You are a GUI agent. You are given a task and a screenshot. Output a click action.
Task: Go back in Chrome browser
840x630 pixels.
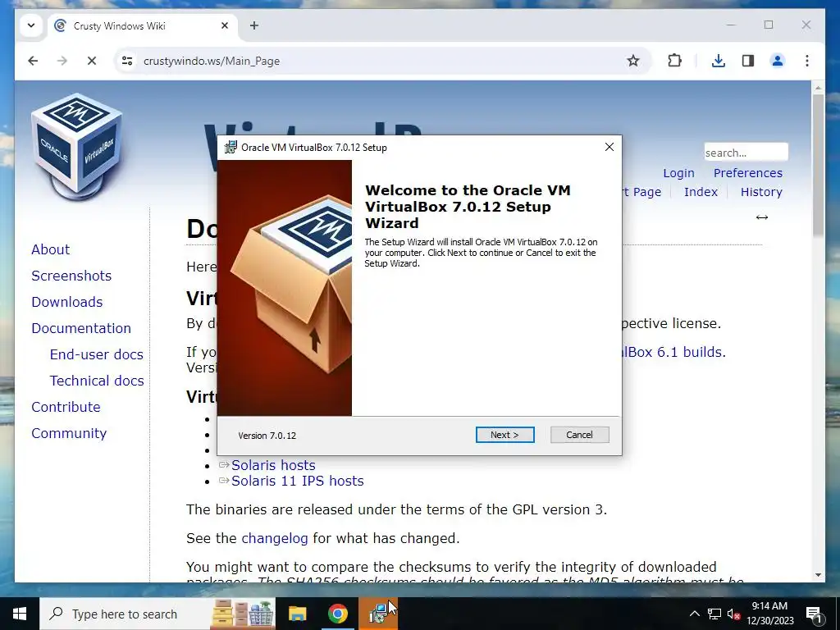(x=33, y=61)
